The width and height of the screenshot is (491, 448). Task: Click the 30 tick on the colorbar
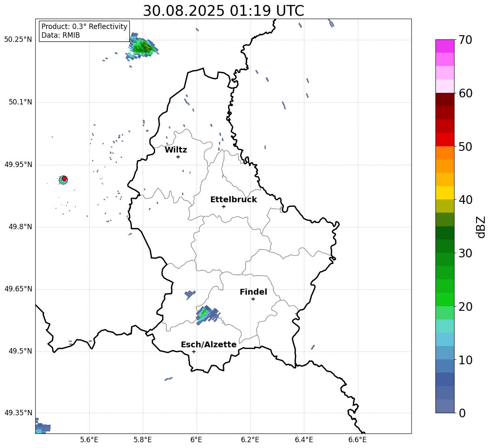465,253
